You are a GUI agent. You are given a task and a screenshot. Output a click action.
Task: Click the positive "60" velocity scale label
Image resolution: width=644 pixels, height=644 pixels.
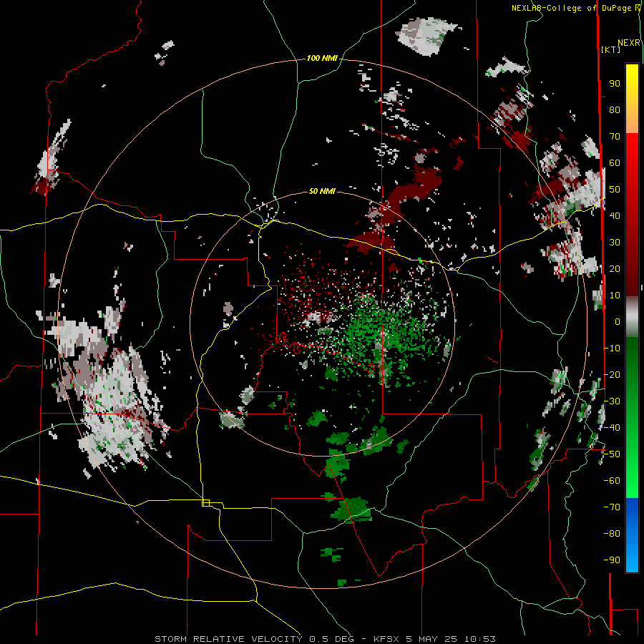[615, 163]
